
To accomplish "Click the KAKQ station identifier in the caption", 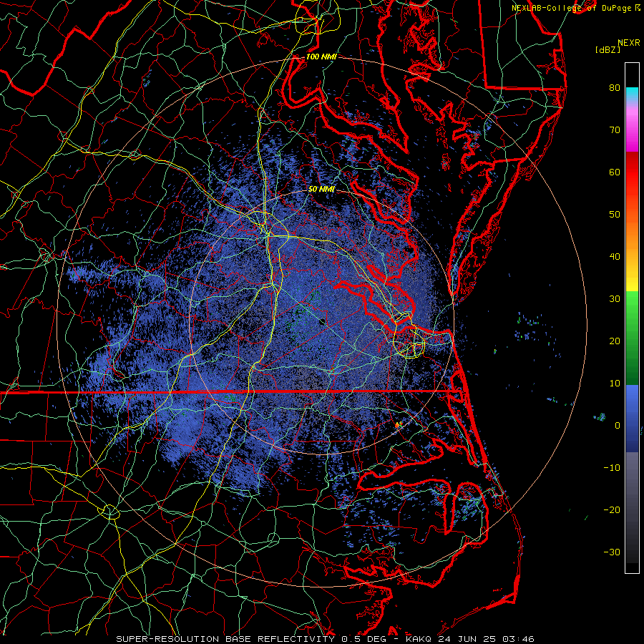I will (418, 639).
